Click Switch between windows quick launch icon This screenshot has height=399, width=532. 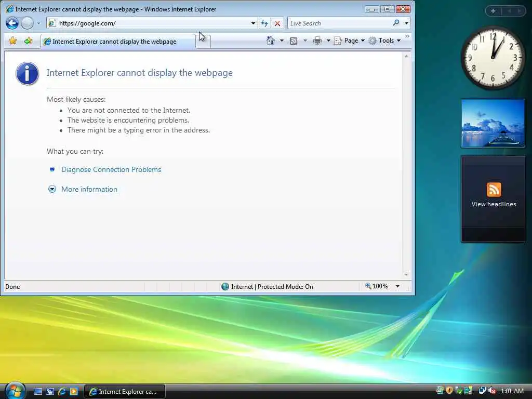50,392
